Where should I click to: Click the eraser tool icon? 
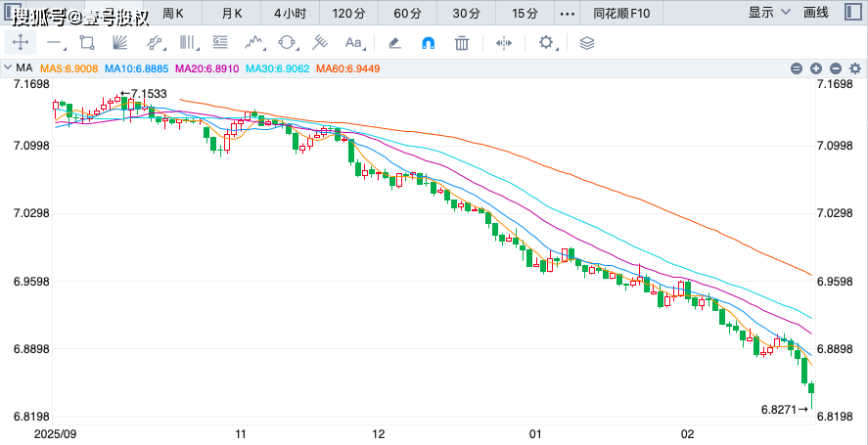click(394, 42)
